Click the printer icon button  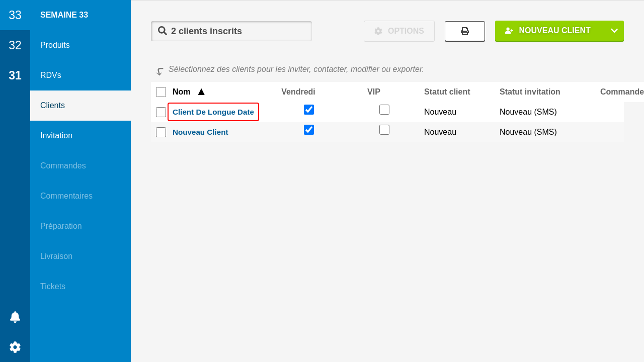(x=464, y=31)
